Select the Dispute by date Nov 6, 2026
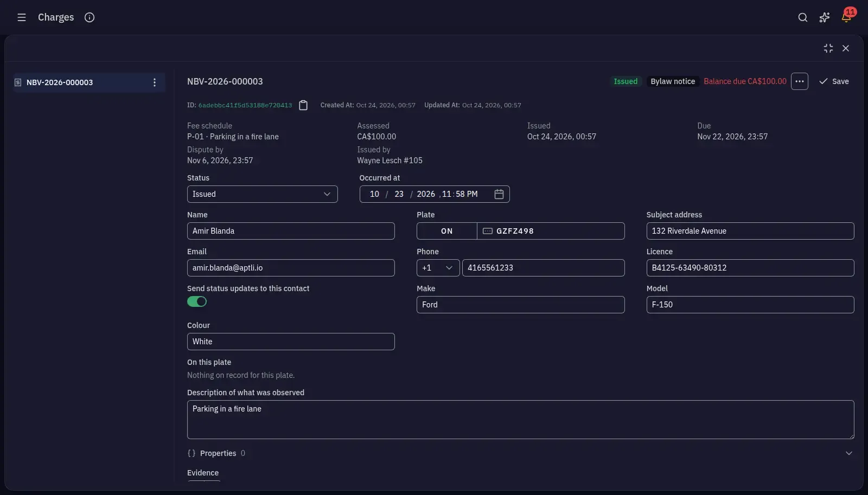868x495 pixels. pyautogui.click(x=220, y=160)
